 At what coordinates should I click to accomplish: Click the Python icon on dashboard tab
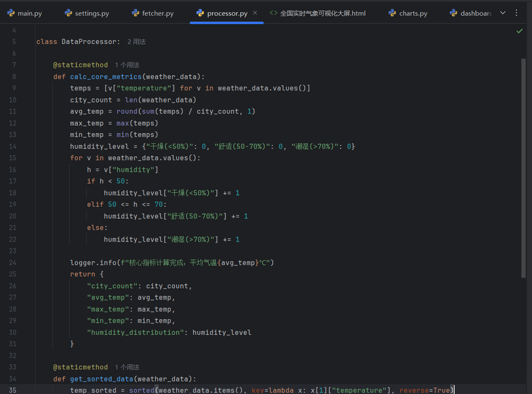click(x=454, y=13)
